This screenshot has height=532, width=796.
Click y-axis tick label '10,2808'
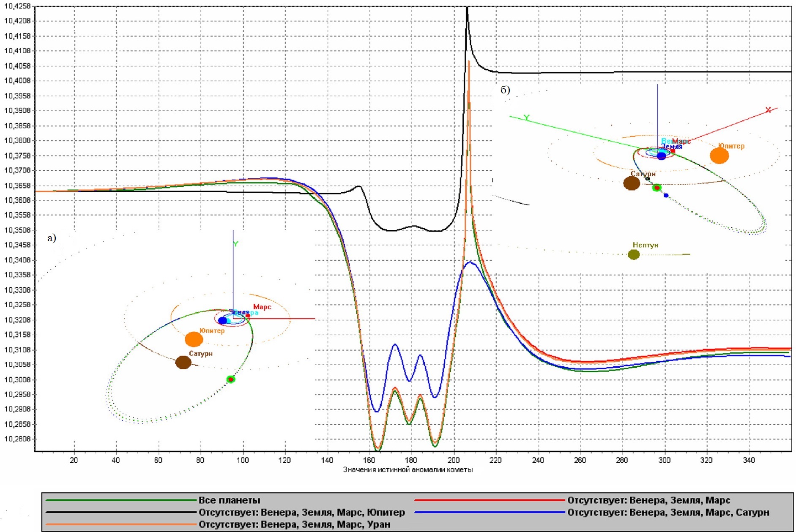tap(17, 439)
